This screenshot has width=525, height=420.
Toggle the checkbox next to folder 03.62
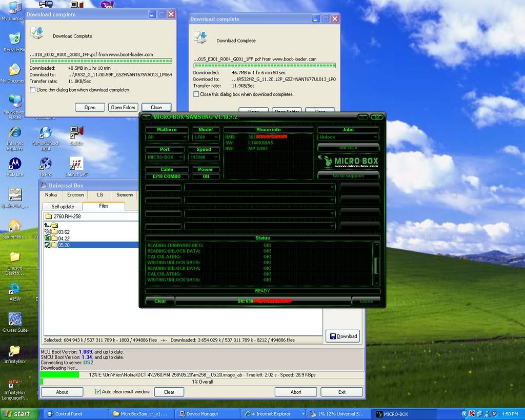(x=47, y=232)
